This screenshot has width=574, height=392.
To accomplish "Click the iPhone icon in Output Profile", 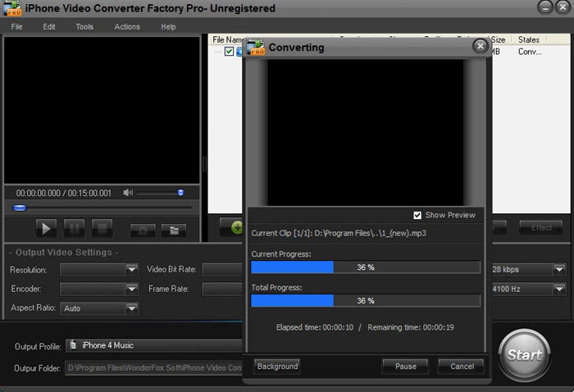I will coord(74,345).
